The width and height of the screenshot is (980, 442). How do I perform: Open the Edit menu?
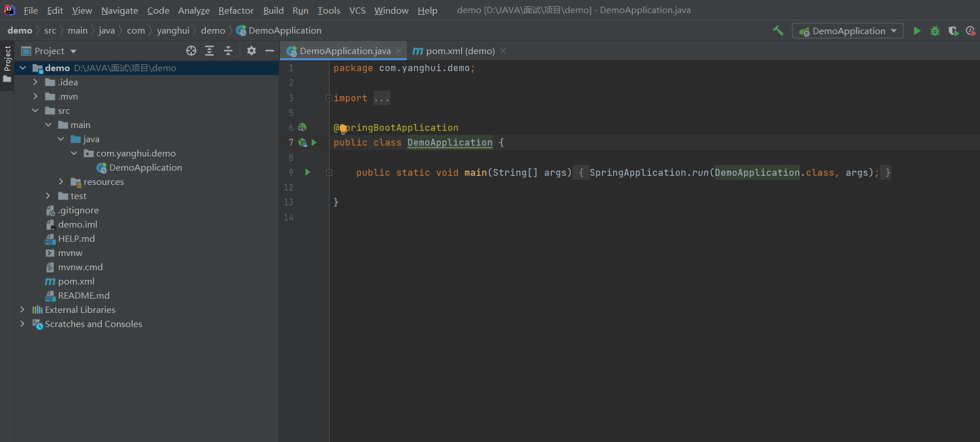55,10
